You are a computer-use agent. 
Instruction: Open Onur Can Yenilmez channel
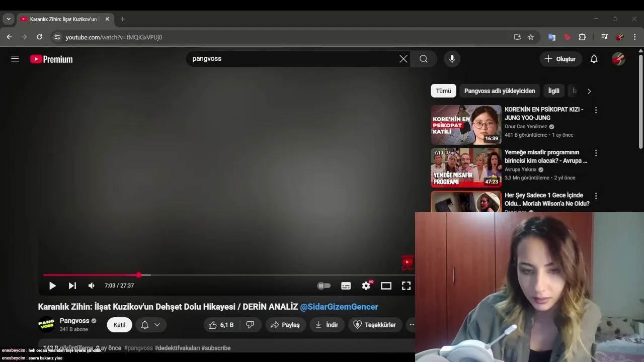click(x=526, y=127)
